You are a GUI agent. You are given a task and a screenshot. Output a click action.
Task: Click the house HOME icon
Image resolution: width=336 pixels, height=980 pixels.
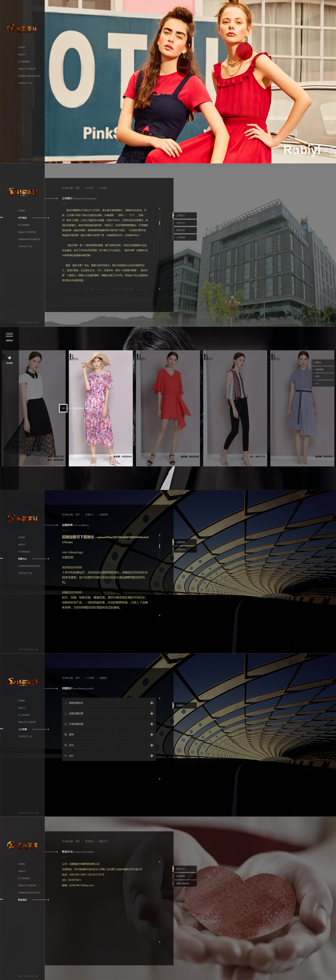click(x=10, y=357)
